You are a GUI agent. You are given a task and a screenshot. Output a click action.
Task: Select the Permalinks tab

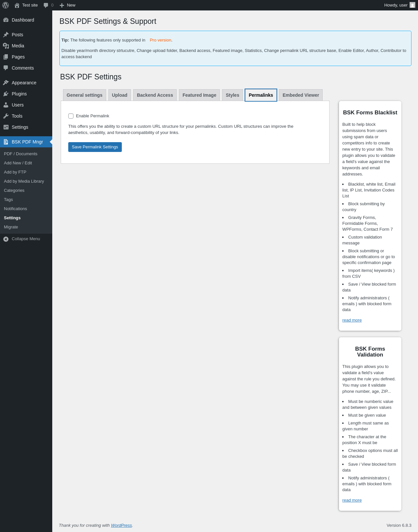coord(261,95)
